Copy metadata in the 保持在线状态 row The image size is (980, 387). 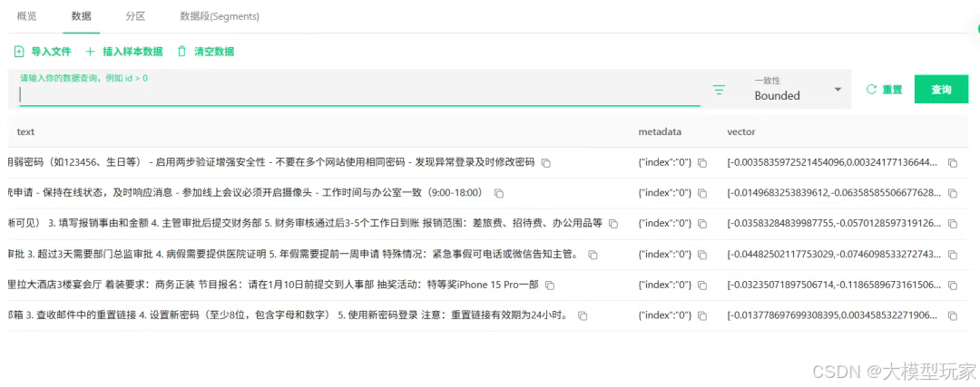click(701, 194)
